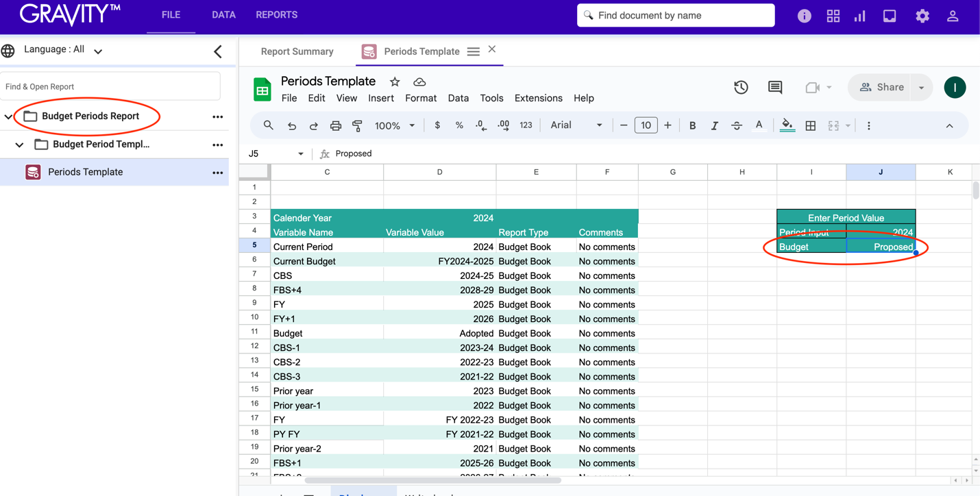Collapse the Budget Period Templ... folder
This screenshot has width=980, height=496.
coord(19,145)
